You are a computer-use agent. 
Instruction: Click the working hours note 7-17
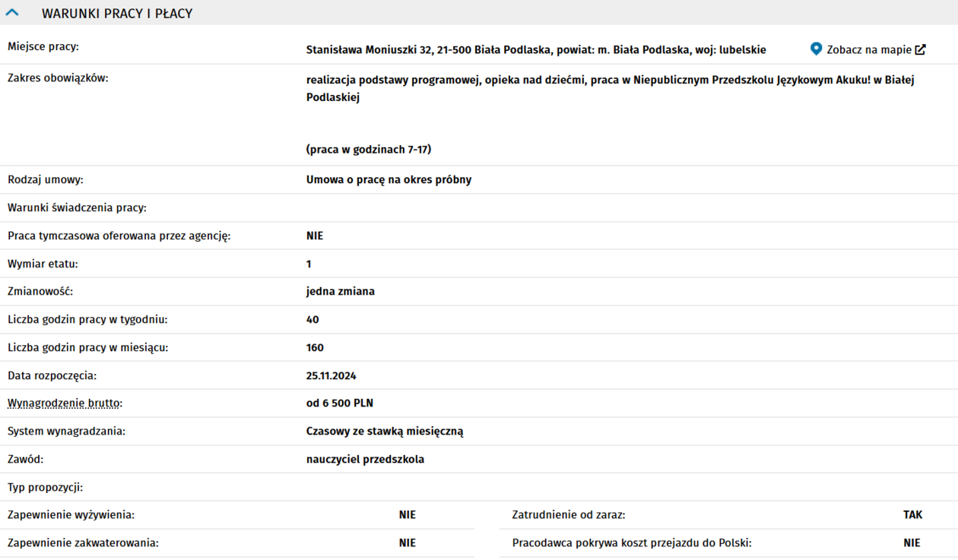point(368,150)
